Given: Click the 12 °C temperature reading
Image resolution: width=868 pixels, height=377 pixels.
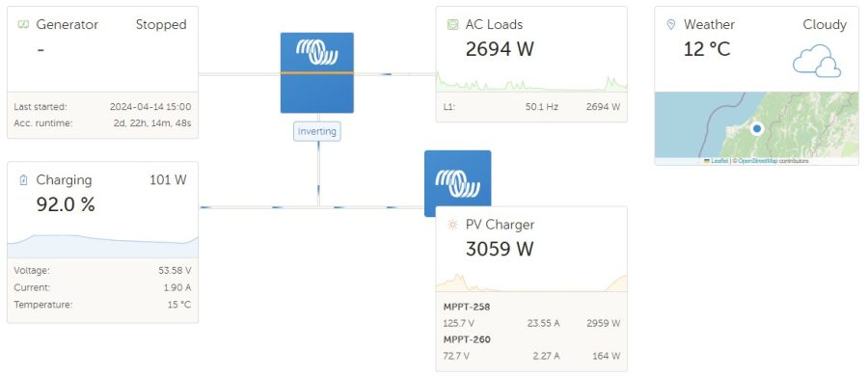Looking at the screenshot, I should (x=707, y=49).
